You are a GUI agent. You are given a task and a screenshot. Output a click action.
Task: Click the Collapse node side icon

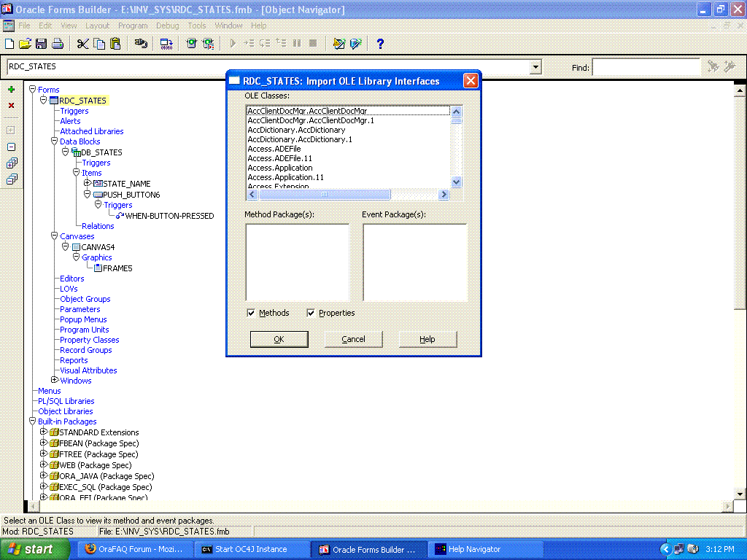(12, 147)
